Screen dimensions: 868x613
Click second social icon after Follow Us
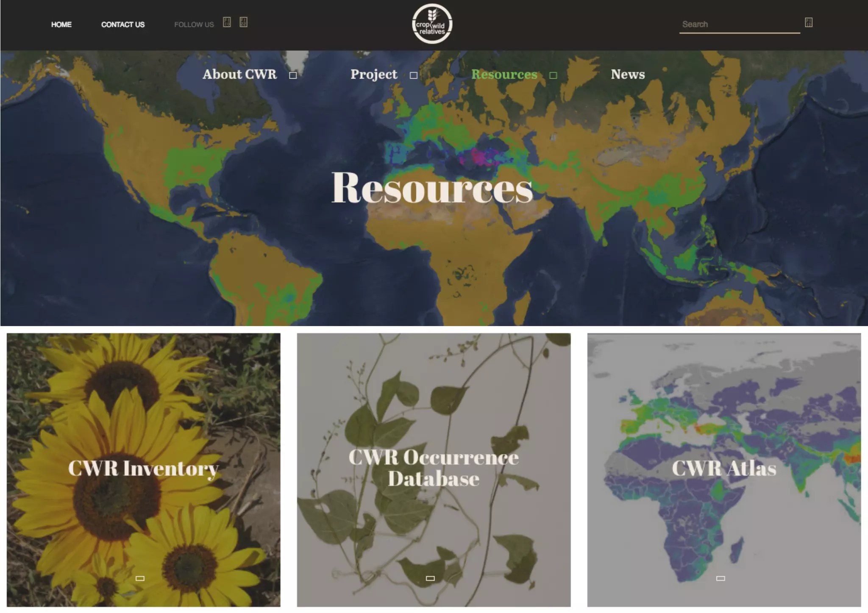coord(243,22)
